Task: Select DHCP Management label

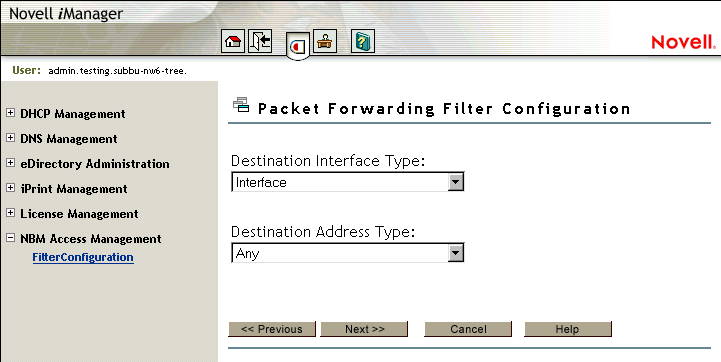Action: [73, 114]
